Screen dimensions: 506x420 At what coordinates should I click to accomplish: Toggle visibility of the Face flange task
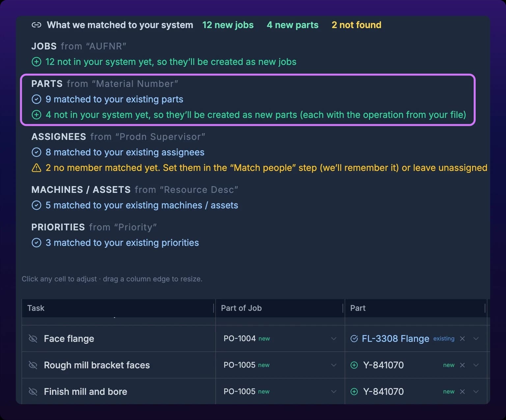tap(33, 339)
